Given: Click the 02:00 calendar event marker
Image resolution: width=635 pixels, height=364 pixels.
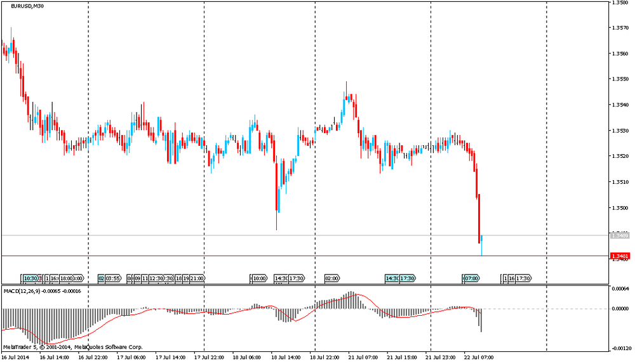Looking at the screenshot, I should 331,278.
